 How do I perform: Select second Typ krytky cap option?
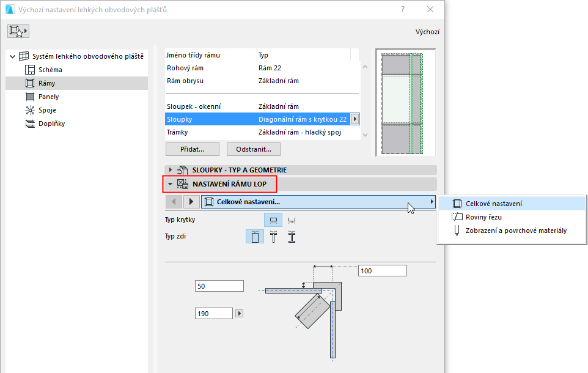(x=292, y=220)
